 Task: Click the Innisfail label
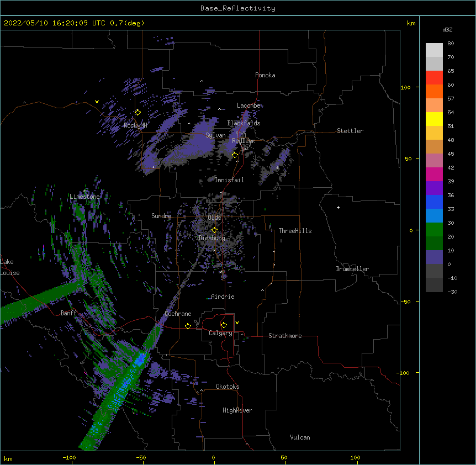(229, 180)
